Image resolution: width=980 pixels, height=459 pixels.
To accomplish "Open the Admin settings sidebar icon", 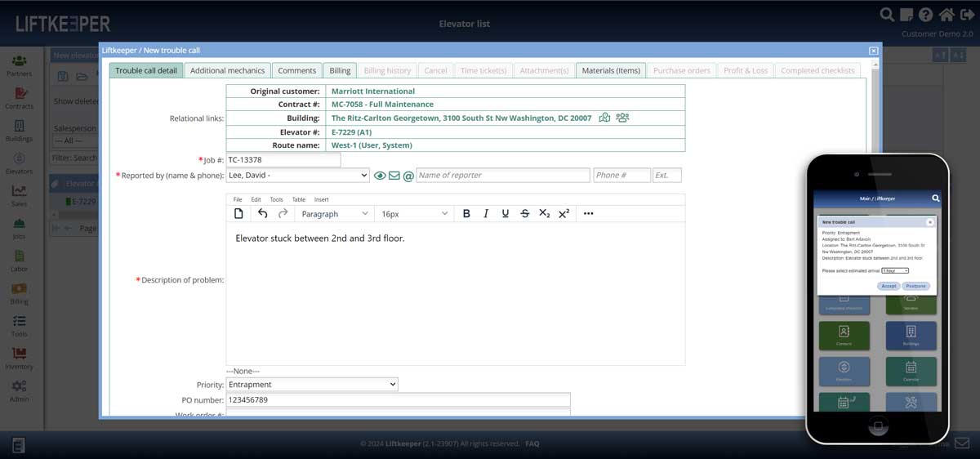I will 19,391.
